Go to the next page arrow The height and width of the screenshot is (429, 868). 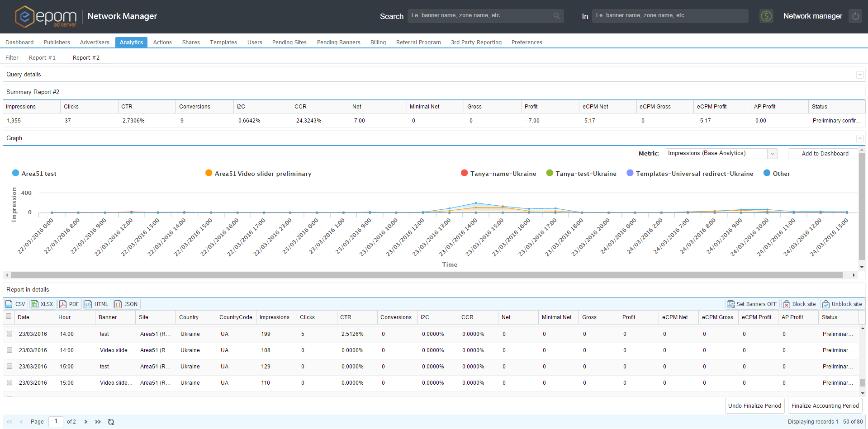pos(86,422)
